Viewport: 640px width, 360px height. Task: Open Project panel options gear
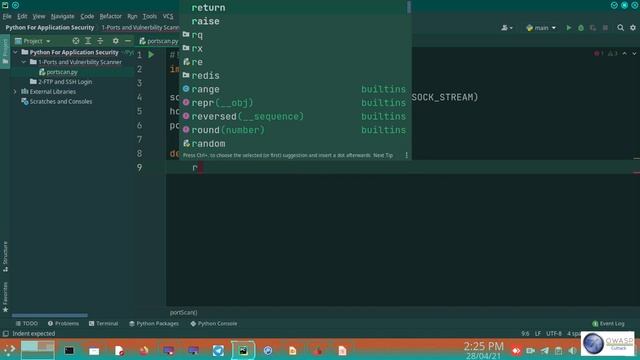[x=116, y=41]
